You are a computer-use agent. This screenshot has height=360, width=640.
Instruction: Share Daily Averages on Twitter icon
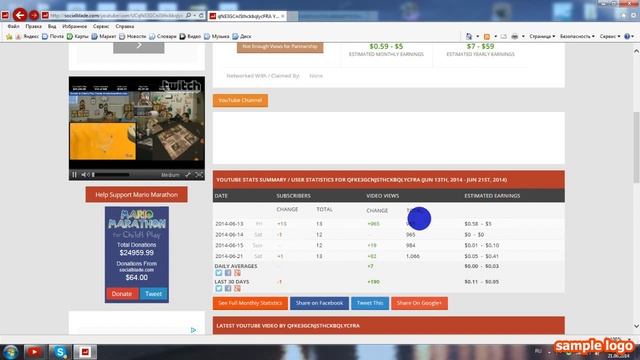coord(219,273)
